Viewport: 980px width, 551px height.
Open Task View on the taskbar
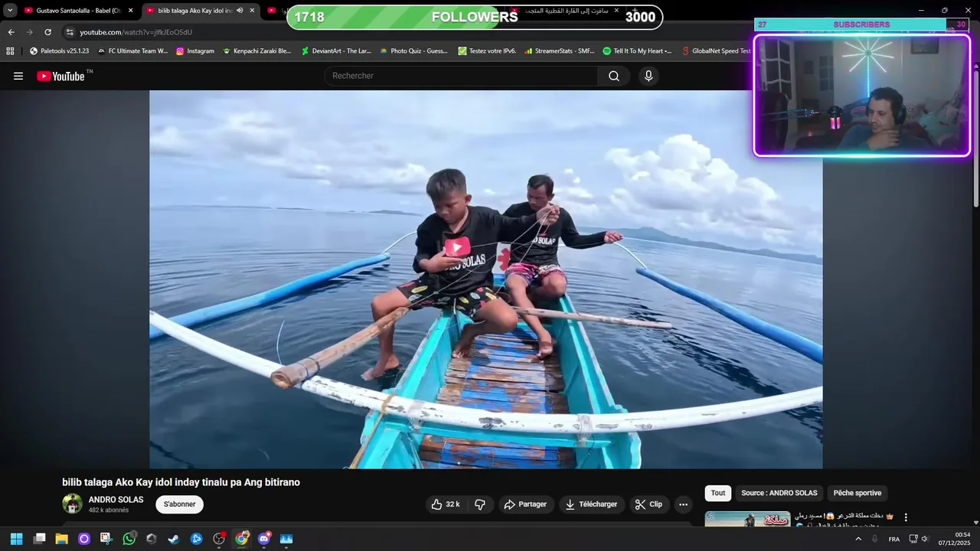click(x=39, y=539)
